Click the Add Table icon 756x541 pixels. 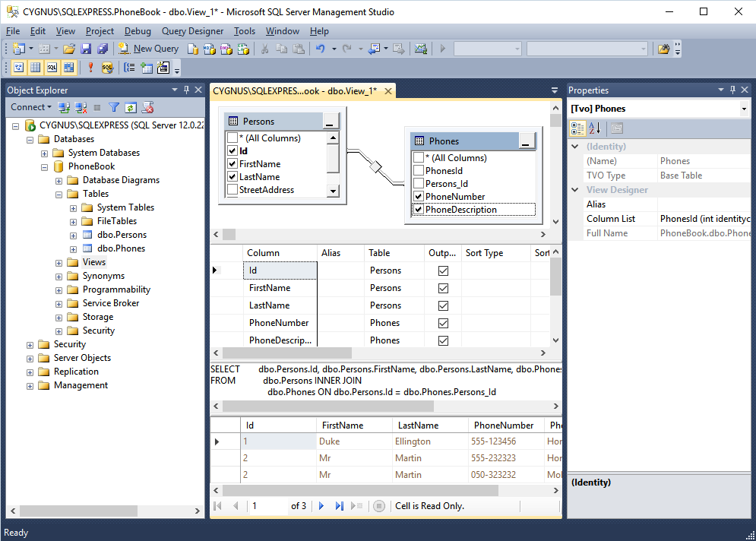(147, 68)
